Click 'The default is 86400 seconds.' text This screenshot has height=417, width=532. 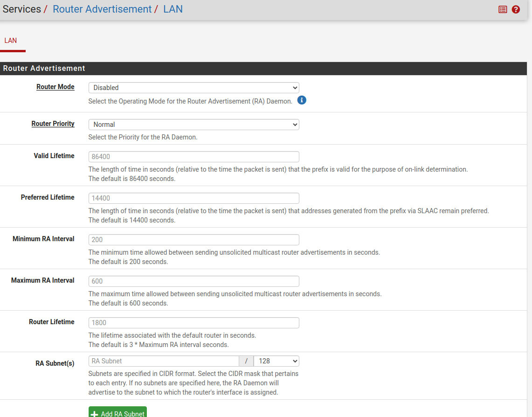(x=132, y=179)
